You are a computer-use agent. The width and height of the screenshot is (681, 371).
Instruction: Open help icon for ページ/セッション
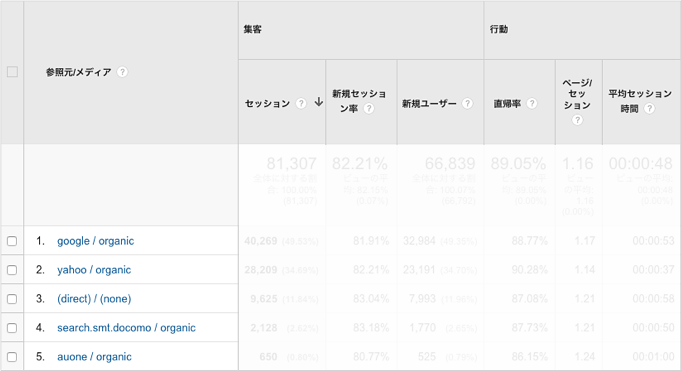(577, 120)
